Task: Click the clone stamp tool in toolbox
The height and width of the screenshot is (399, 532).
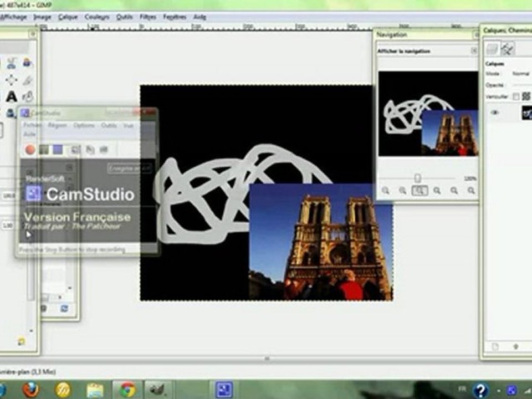Action: click(x=10, y=112)
